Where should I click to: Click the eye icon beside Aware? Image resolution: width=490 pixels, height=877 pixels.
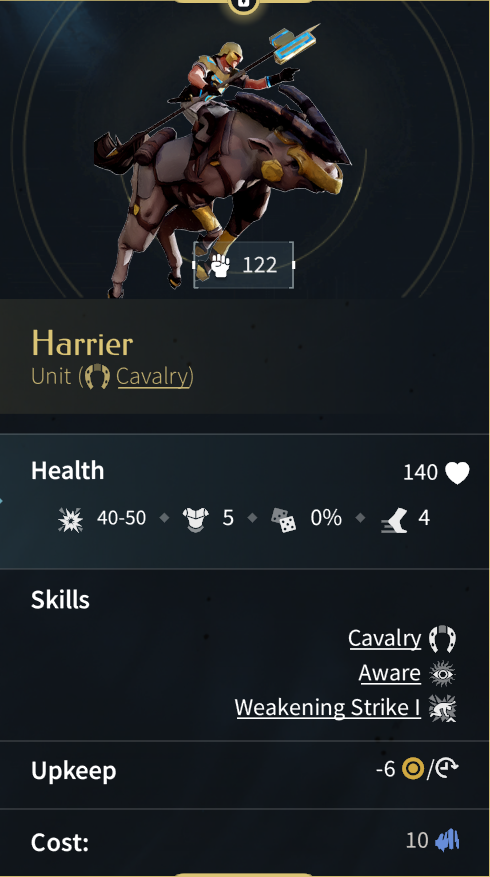(442, 674)
